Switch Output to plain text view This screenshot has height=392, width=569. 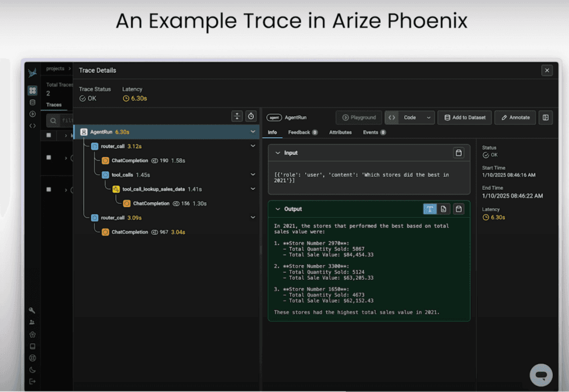pyautogui.click(x=430, y=209)
